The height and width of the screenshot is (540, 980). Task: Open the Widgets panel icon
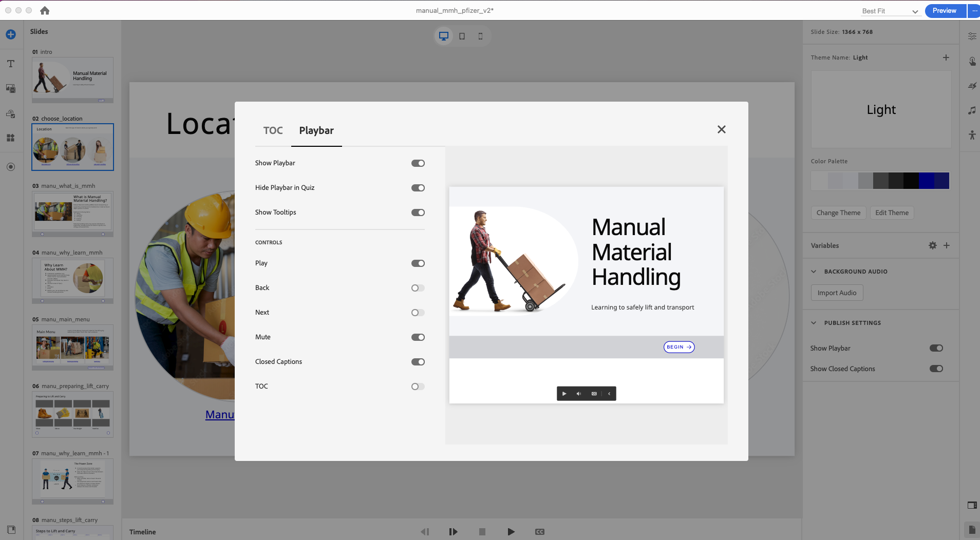pyautogui.click(x=11, y=138)
